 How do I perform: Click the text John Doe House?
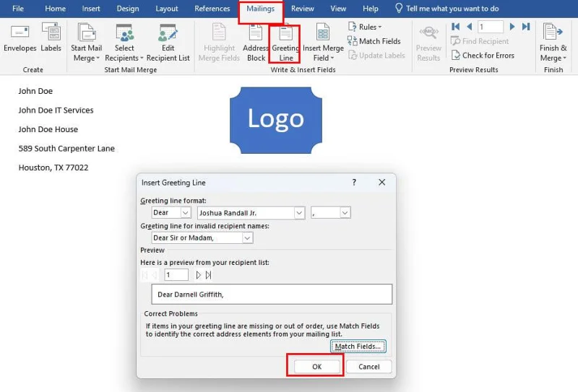coord(48,129)
